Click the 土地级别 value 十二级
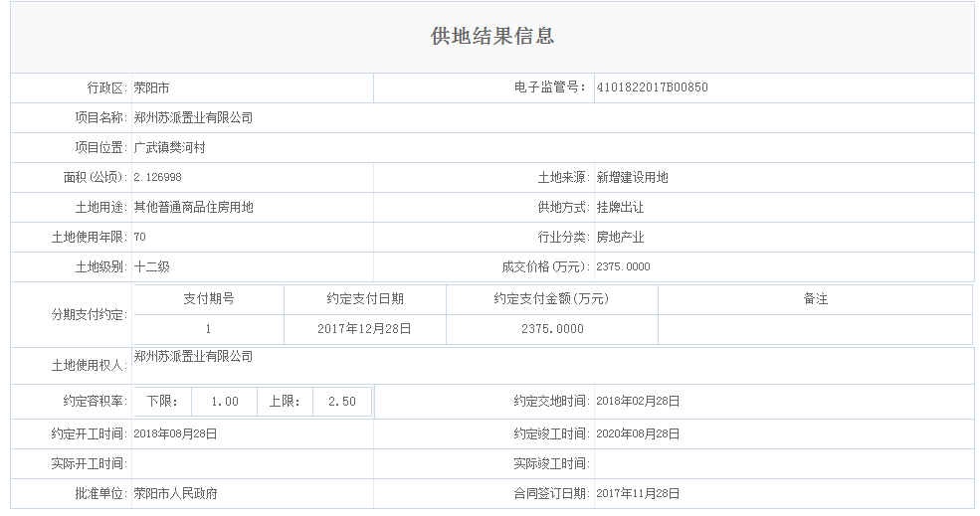 point(151,266)
